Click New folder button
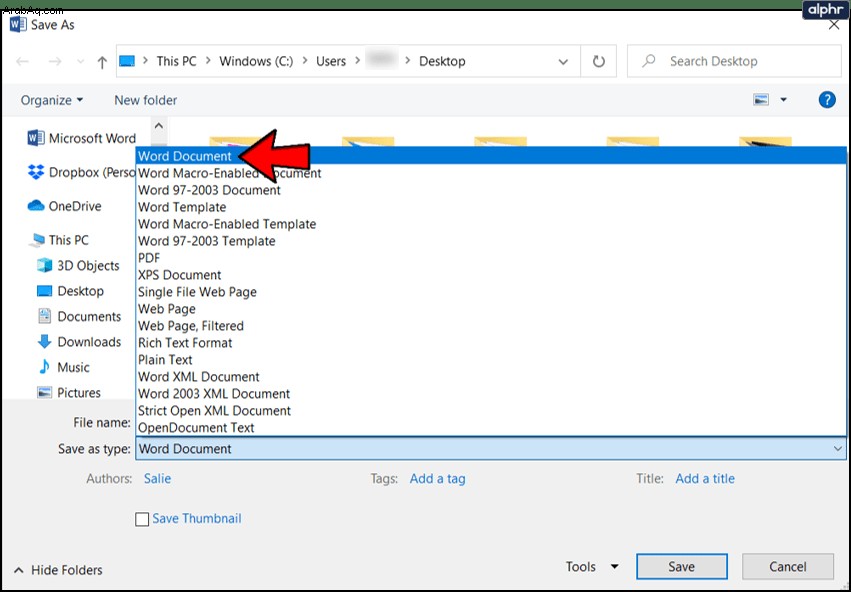Image resolution: width=851 pixels, height=592 pixels. tap(145, 100)
